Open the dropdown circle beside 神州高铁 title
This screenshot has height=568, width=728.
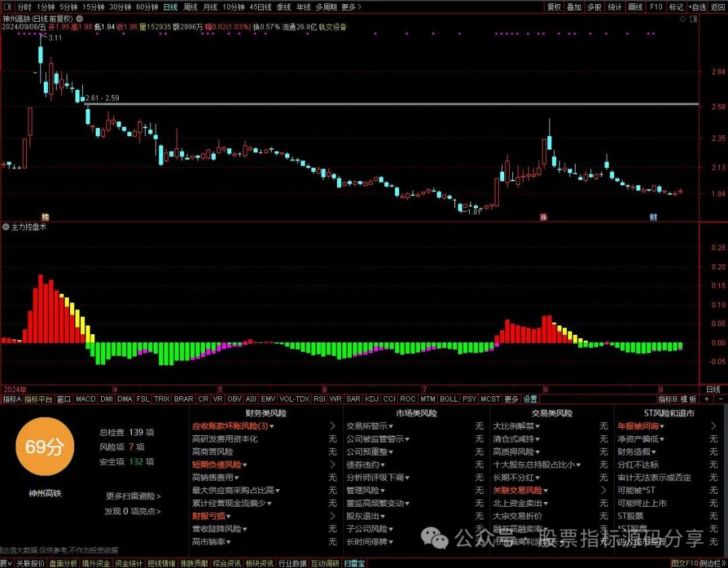80,19
